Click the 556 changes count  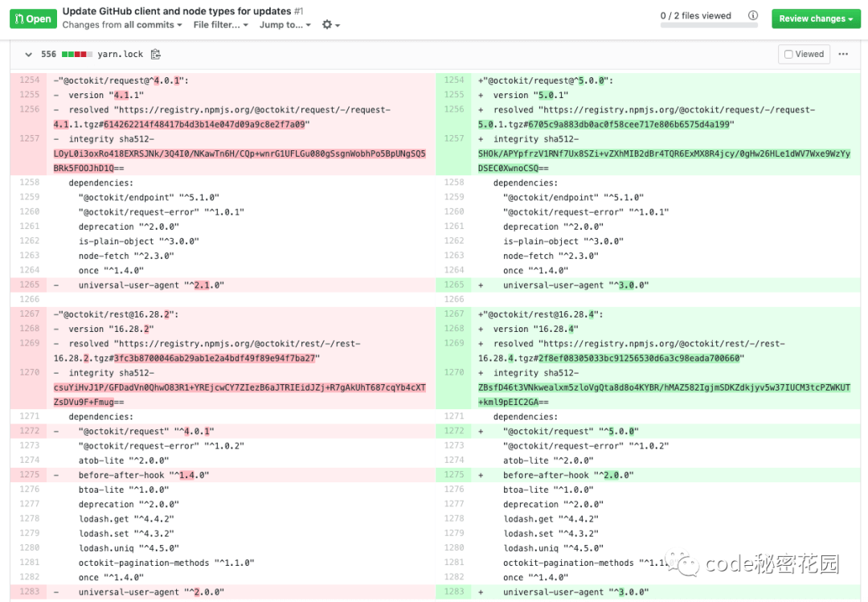pos(49,55)
